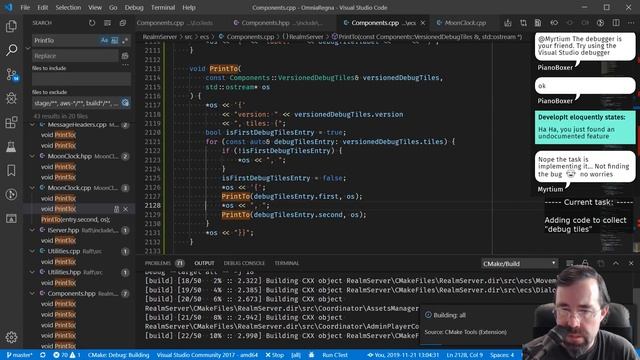Click the Replace All icon
The image size is (640, 360).
(x=125, y=56)
